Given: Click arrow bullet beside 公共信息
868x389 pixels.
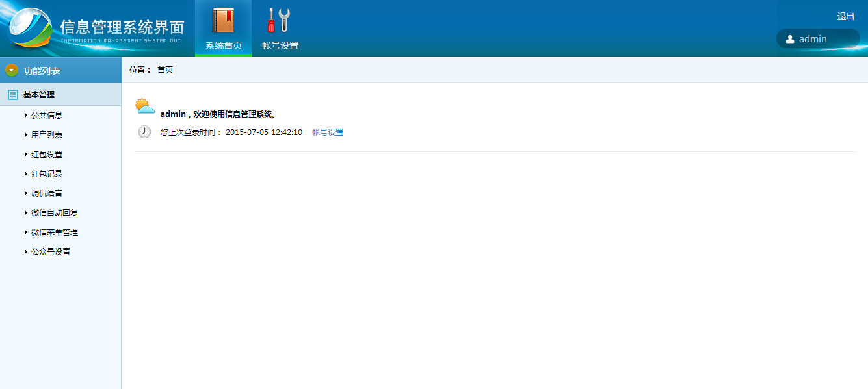Looking at the screenshot, I should point(26,116).
